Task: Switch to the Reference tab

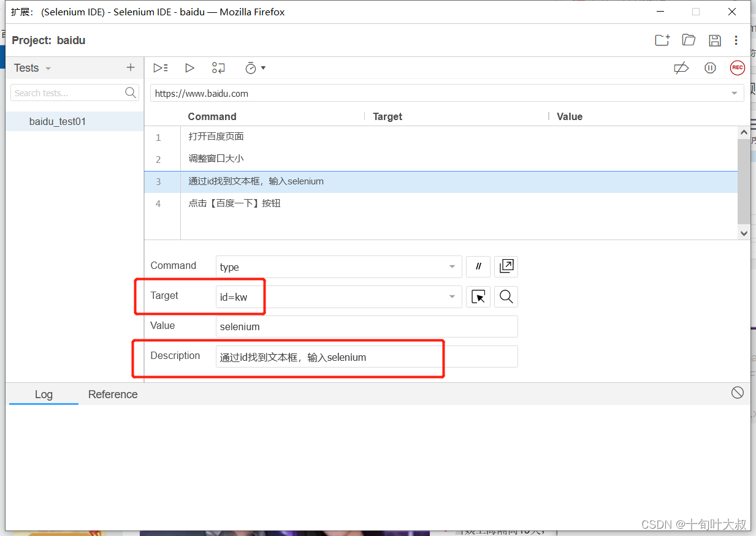Action: tap(113, 394)
